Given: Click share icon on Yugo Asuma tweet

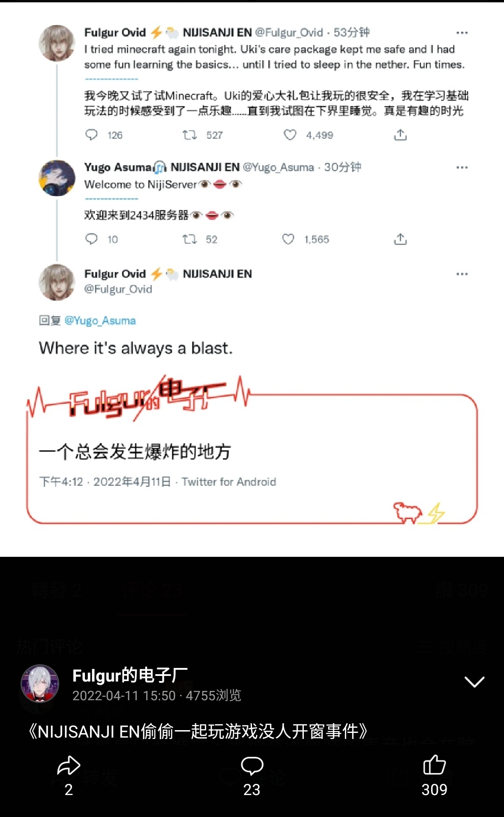Looking at the screenshot, I should tap(400, 239).
